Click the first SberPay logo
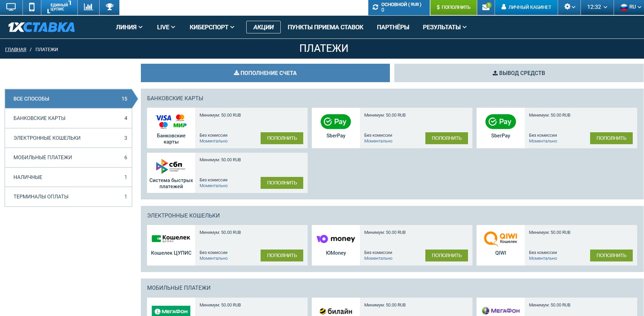 pos(336,122)
